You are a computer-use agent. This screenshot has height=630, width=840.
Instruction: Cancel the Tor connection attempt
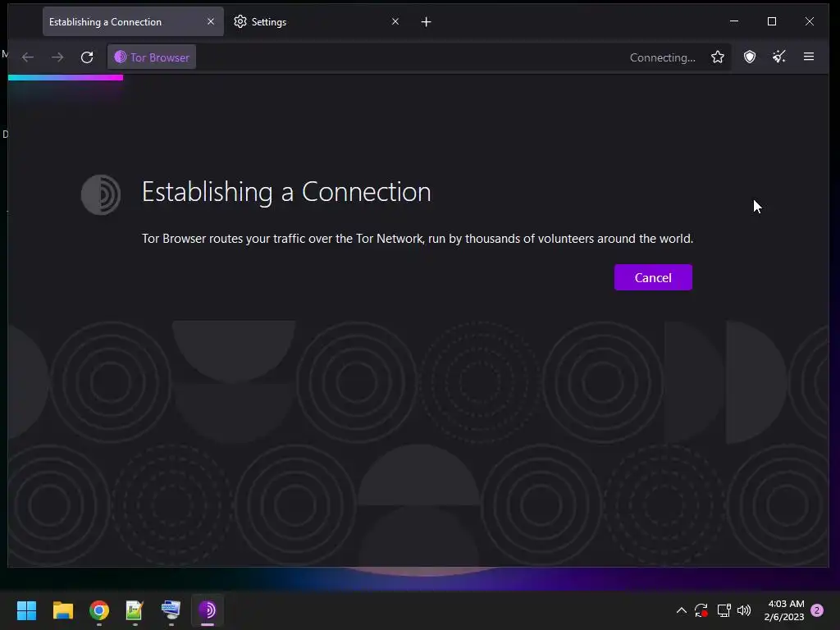click(652, 277)
